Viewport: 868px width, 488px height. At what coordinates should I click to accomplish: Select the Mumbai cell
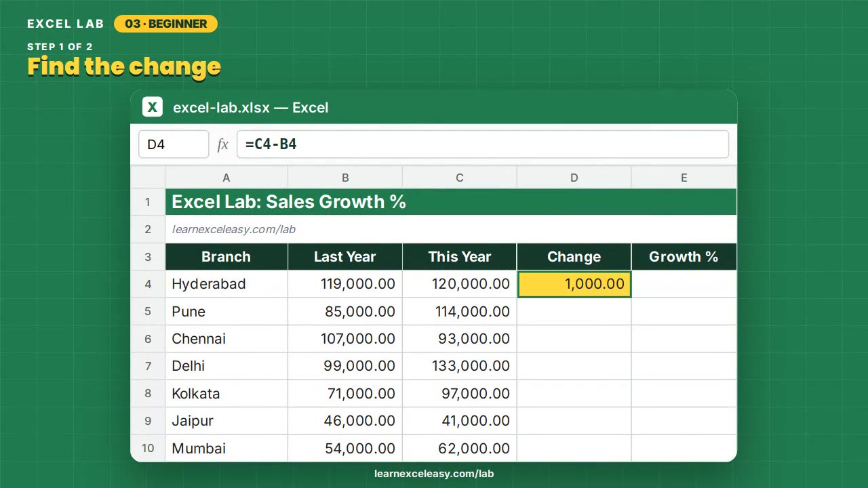[226, 448]
